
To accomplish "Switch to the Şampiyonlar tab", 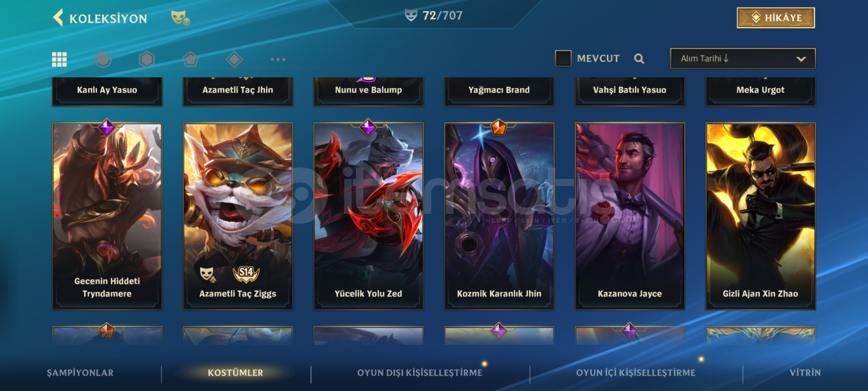I will pyautogui.click(x=80, y=373).
